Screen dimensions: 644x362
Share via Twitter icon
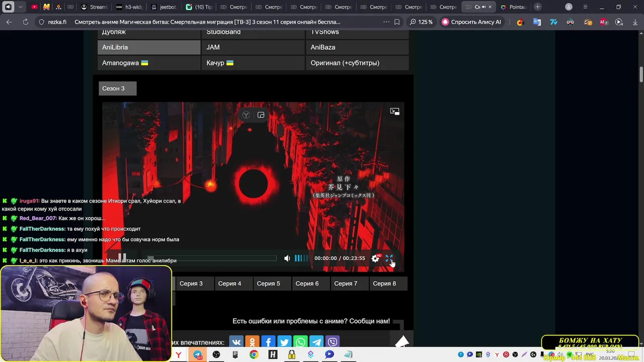(x=284, y=342)
